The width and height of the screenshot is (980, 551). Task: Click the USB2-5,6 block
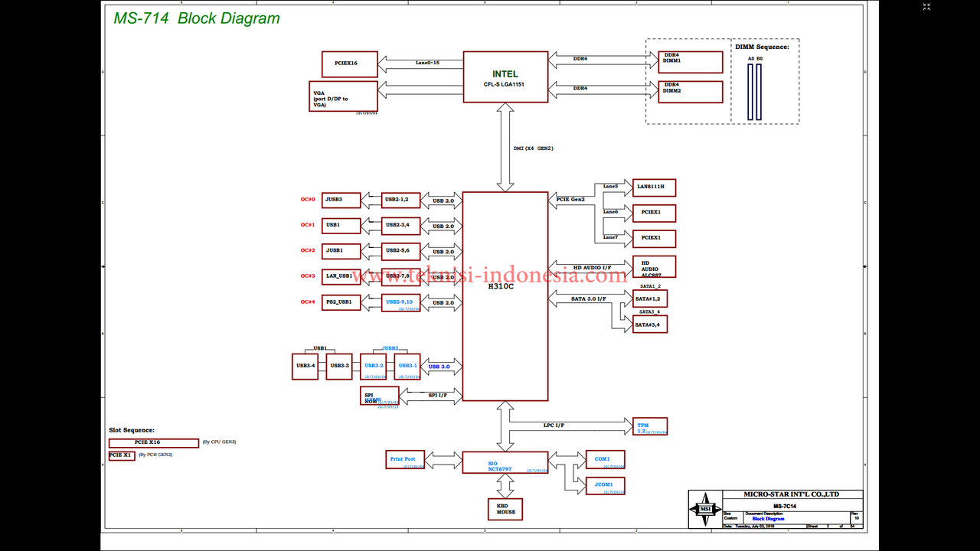pos(401,250)
